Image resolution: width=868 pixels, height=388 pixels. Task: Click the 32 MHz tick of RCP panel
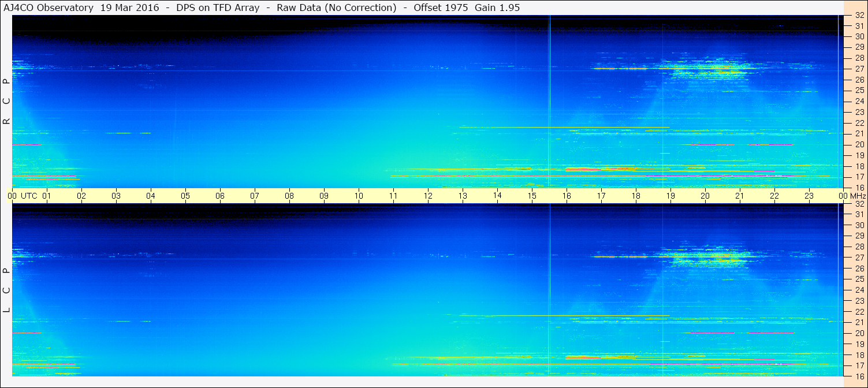pyautogui.click(x=859, y=16)
